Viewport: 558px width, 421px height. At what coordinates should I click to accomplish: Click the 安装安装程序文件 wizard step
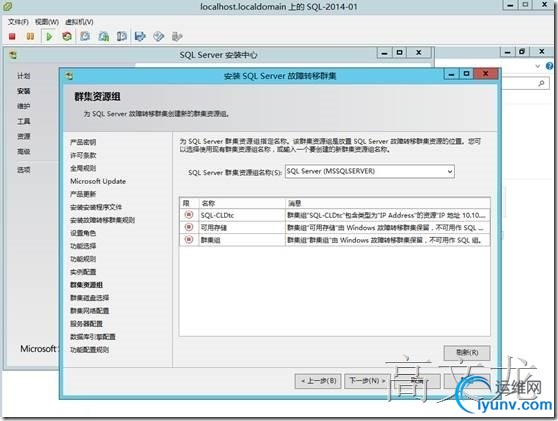tap(96, 207)
